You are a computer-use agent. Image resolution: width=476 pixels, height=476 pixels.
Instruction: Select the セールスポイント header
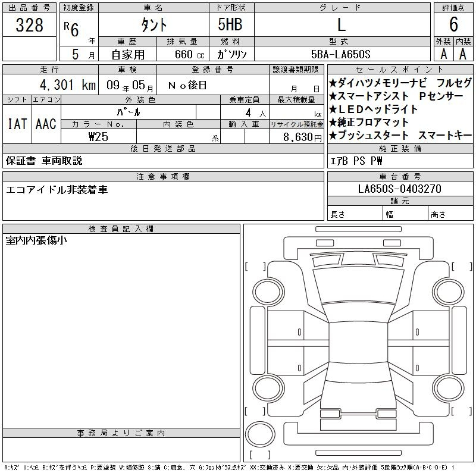click(x=400, y=69)
